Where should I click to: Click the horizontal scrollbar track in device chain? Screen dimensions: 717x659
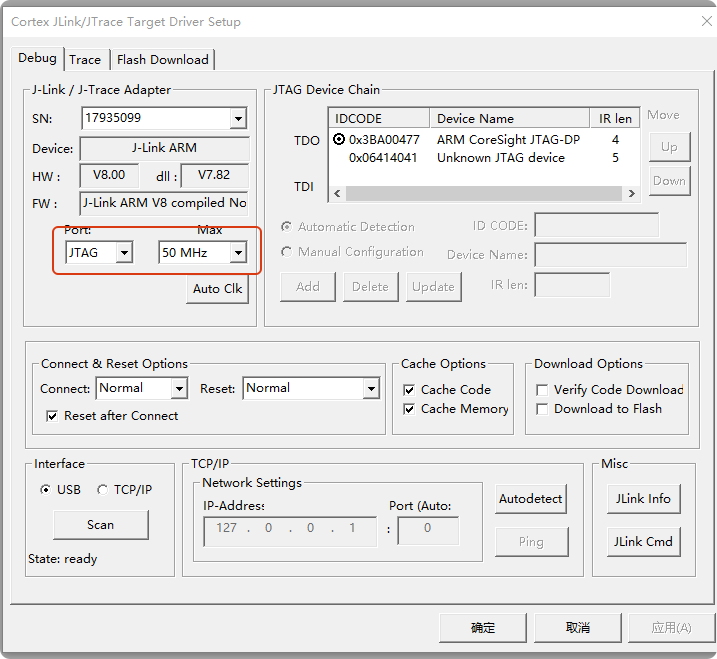click(x=484, y=193)
